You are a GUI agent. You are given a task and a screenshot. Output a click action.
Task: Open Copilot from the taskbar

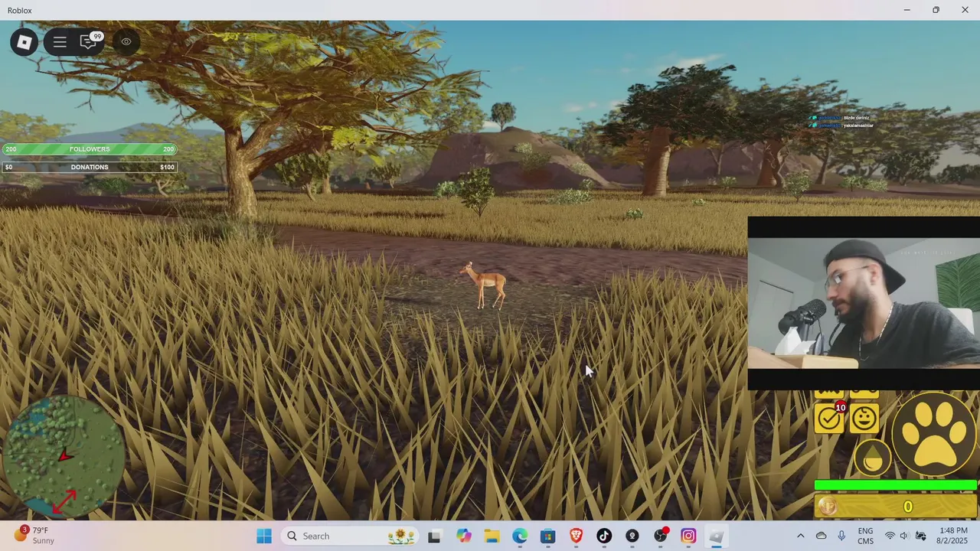464,536
